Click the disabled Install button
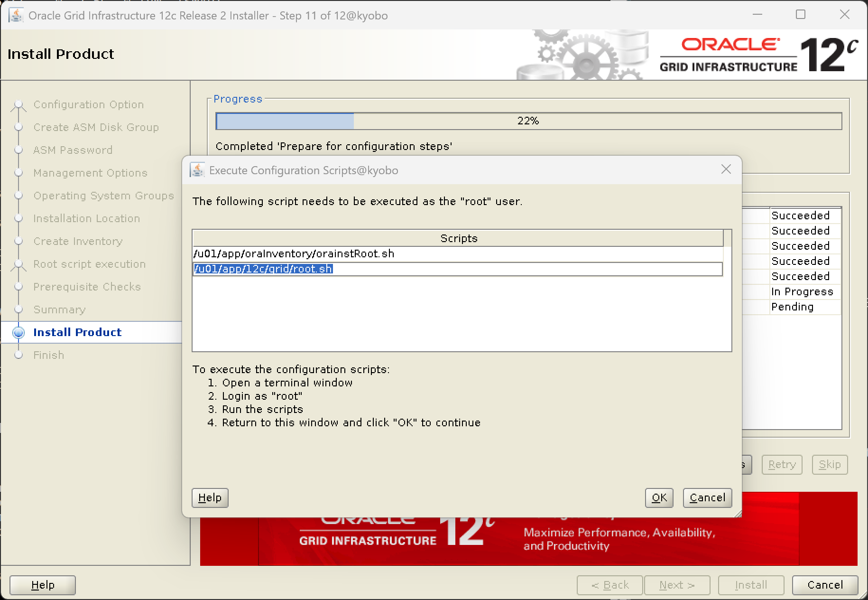The width and height of the screenshot is (868, 600). coord(751,585)
